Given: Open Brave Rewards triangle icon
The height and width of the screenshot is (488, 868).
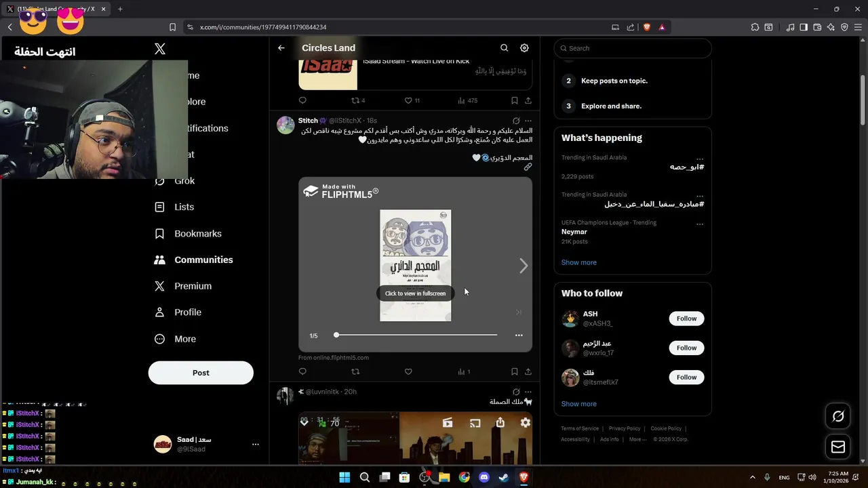Looking at the screenshot, I should pyautogui.click(x=662, y=27).
